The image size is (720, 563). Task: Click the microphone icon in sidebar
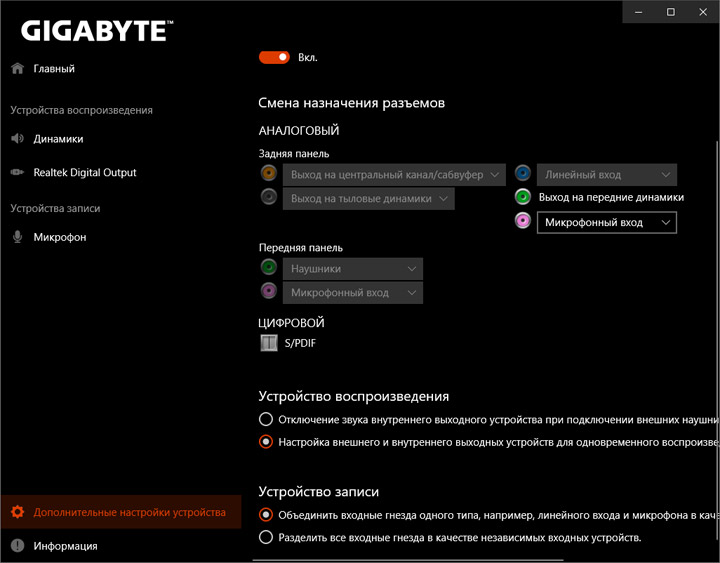pyautogui.click(x=17, y=237)
